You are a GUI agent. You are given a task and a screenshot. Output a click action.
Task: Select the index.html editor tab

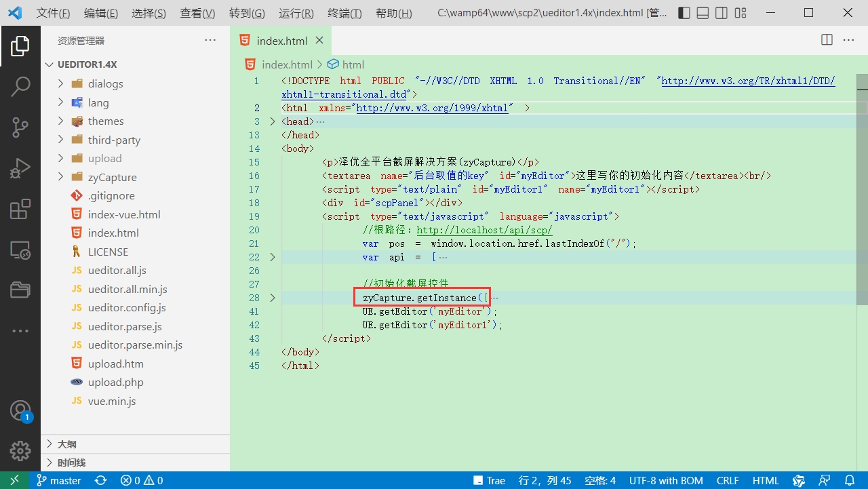281,41
